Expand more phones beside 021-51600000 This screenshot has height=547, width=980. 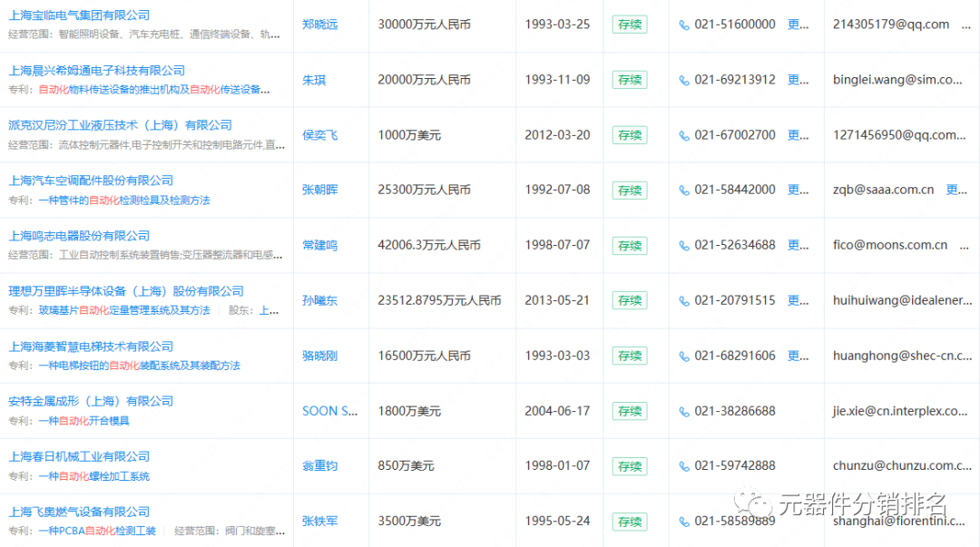[x=799, y=24]
